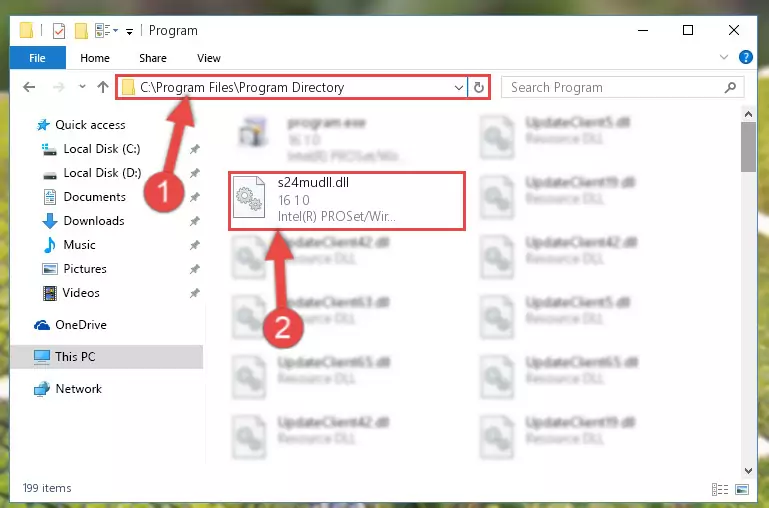
Task: Click pin icon next to Documents
Action: pos(195,197)
